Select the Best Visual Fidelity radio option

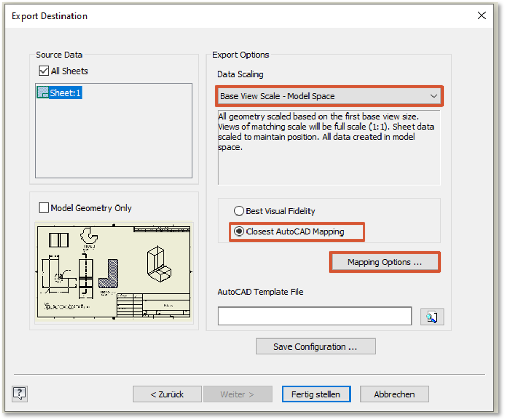point(239,211)
